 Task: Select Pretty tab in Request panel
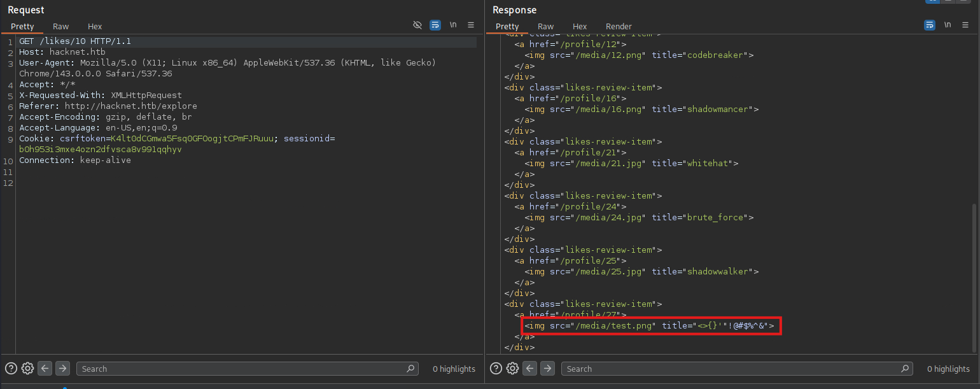[x=22, y=27]
